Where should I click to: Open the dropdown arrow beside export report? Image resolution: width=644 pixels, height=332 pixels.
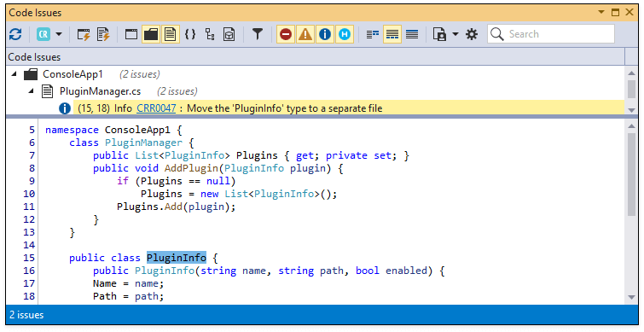455,34
